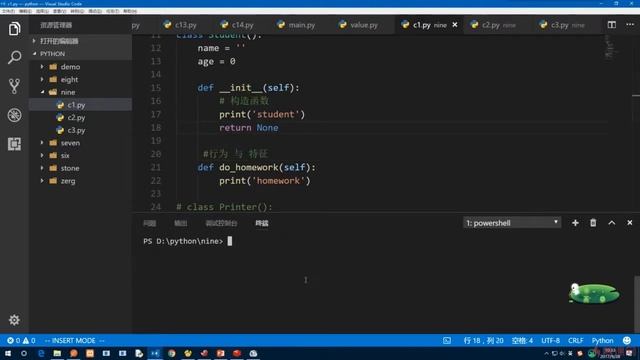Collapse the PYTHON workspace section
The image size is (640, 360).
(80, 53)
